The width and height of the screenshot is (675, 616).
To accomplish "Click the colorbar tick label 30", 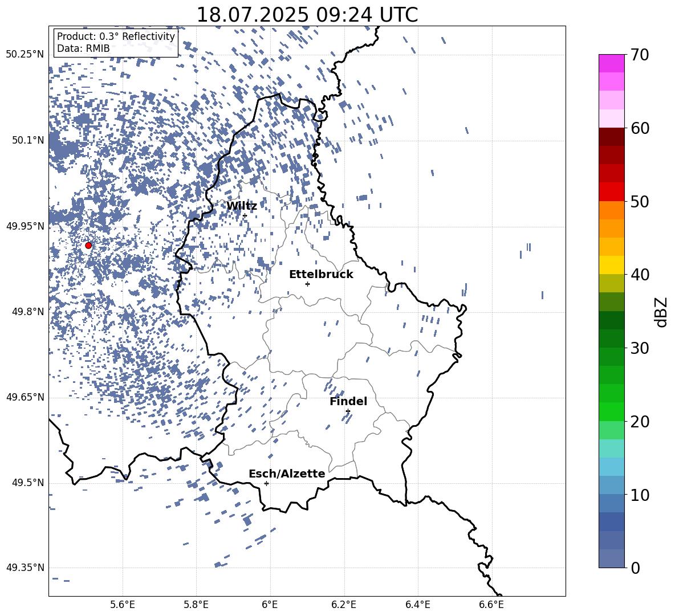I will (x=640, y=348).
